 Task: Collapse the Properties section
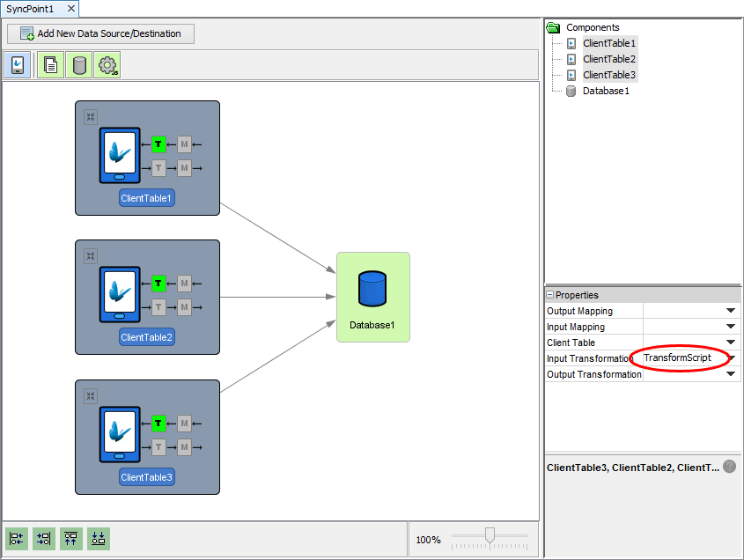(x=550, y=295)
